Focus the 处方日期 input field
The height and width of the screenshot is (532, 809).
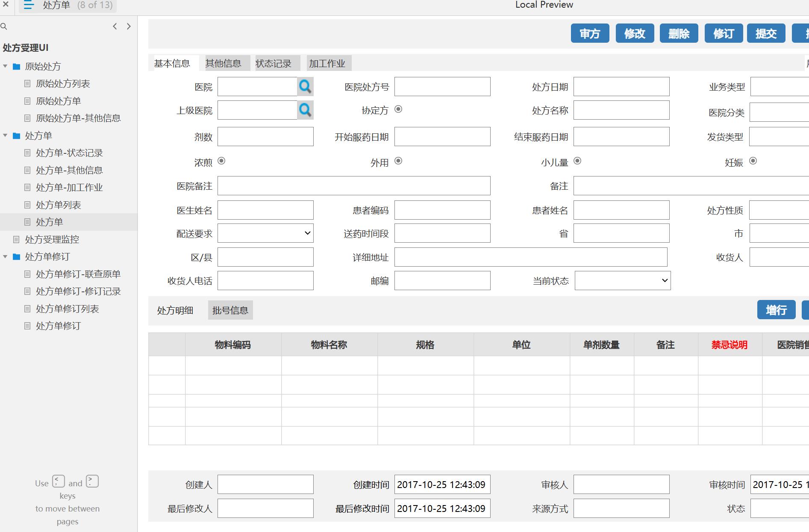[x=621, y=87]
